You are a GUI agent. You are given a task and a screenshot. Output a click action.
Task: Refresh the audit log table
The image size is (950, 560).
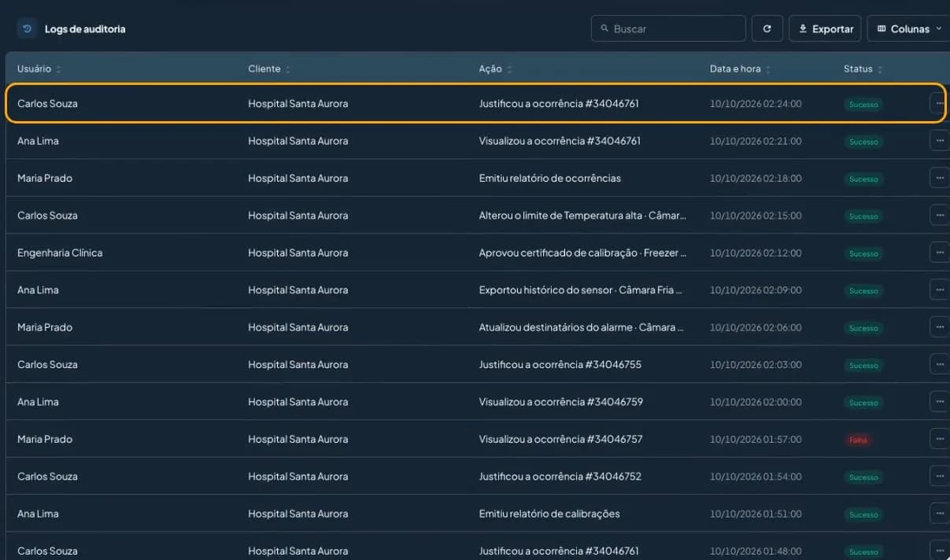pyautogui.click(x=767, y=28)
